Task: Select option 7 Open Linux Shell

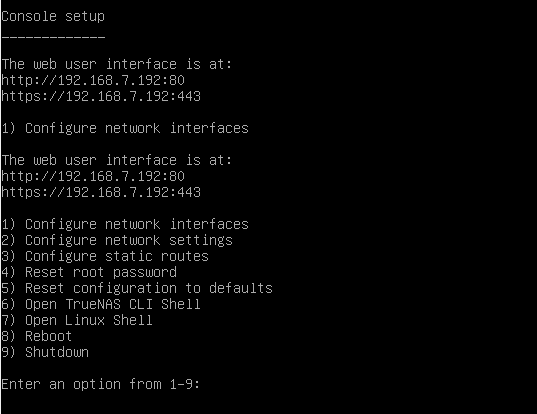Action: point(77,320)
